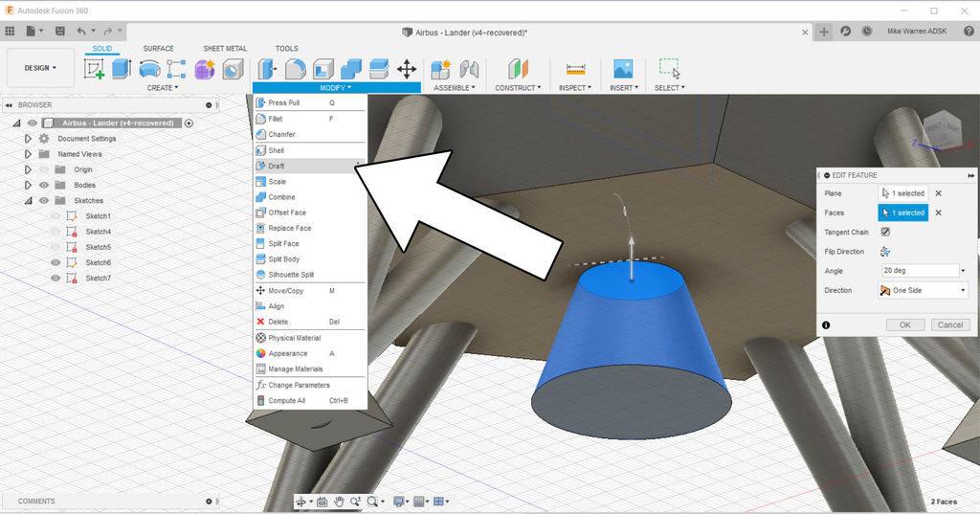This screenshot has height=514, width=980.
Task: Toggle visibility of Sketch1
Action: tap(56, 215)
